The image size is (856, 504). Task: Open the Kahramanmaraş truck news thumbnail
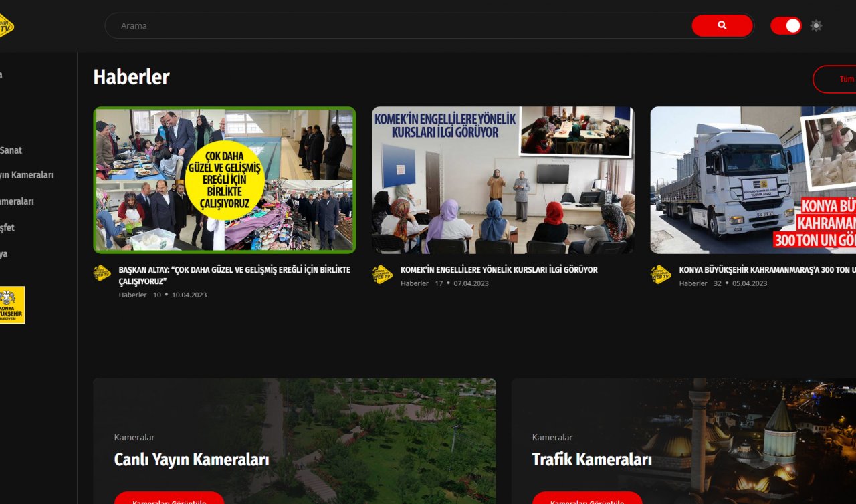(x=753, y=180)
